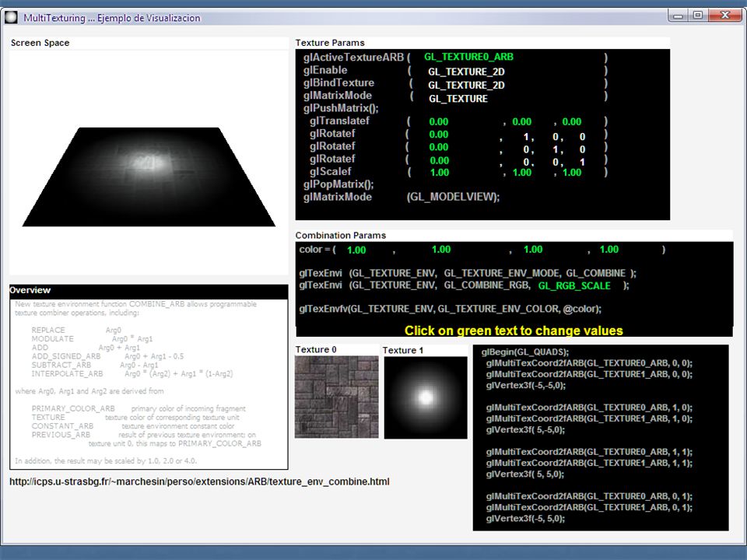Click the Overview panel header
Screen dimensions: 747x560
[149, 290]
